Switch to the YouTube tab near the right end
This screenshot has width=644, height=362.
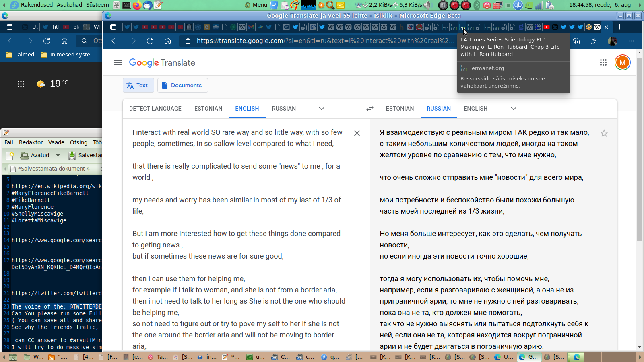point(547,27)
